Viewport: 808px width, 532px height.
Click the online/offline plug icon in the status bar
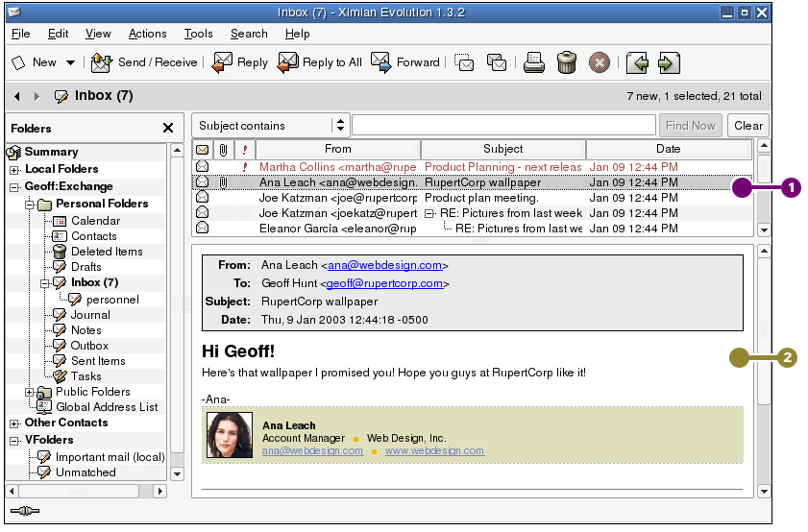coord(24,511)
